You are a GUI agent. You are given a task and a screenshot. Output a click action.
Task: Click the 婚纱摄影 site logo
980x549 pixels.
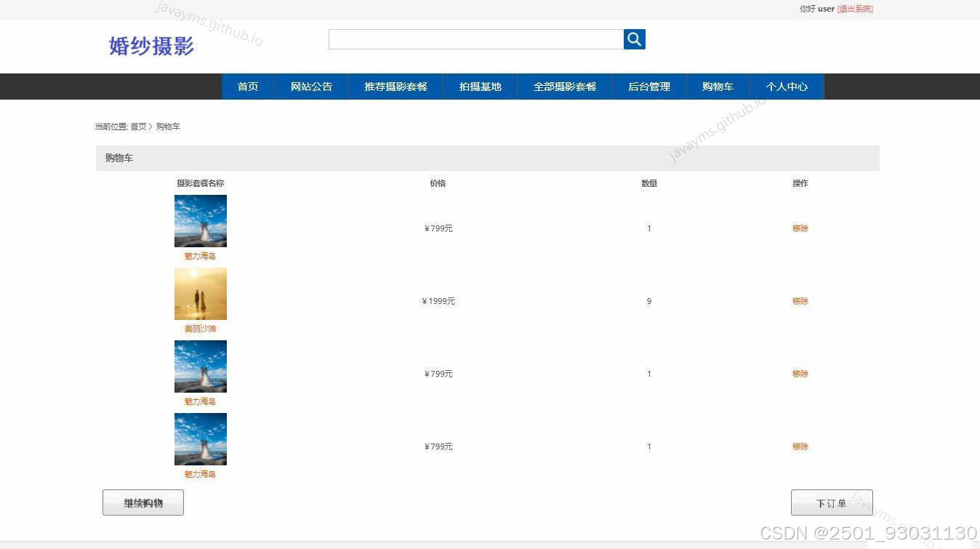coord(151,46)
